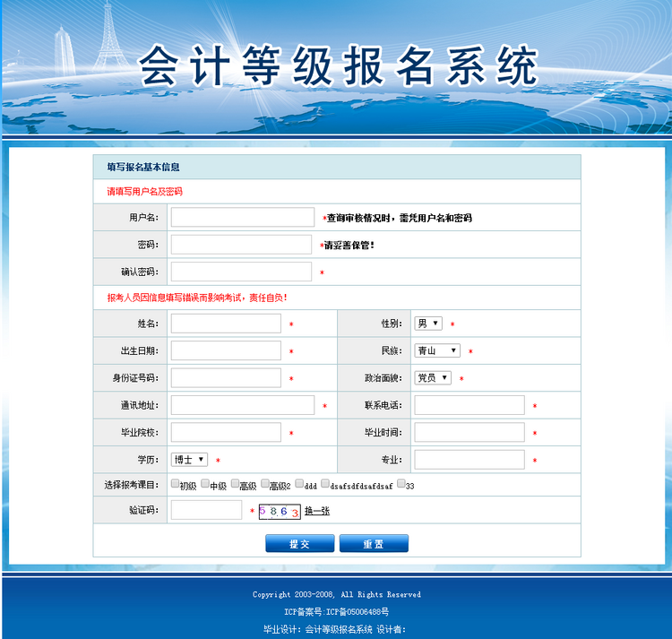
Task: Click the 毕业时间 input field
Action: pos(470,432)
